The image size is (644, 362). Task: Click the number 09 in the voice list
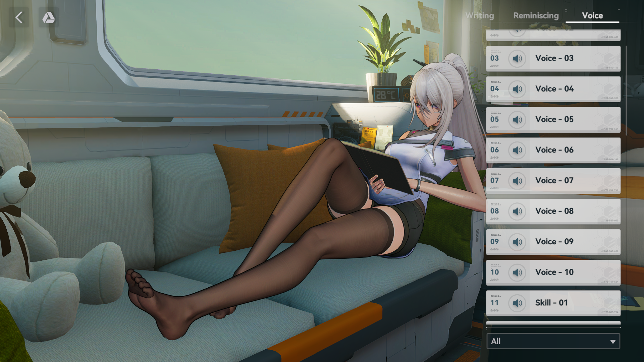494,242
